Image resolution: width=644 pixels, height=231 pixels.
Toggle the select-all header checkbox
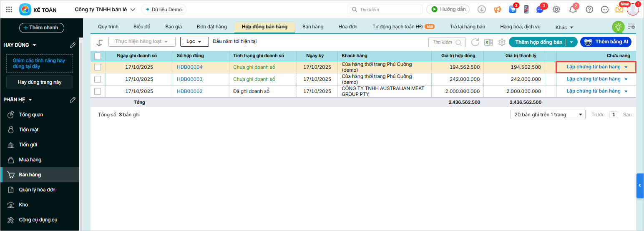(x=98, y=55)
